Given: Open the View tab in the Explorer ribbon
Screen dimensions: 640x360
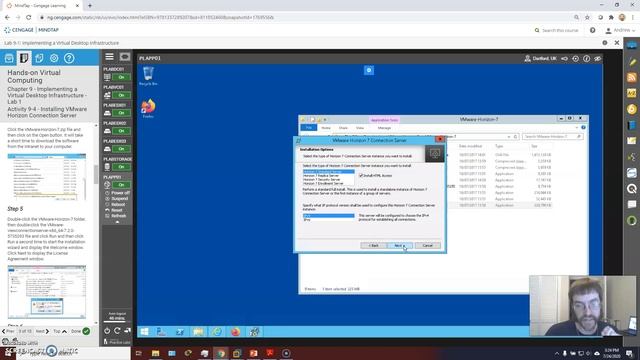Looking at the screenshot, I should tap(360, 128).
